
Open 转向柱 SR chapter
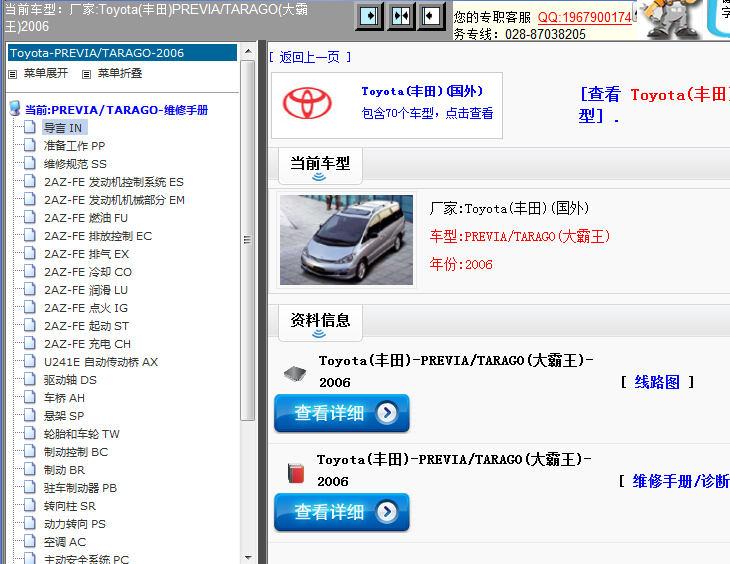(69, 506)
